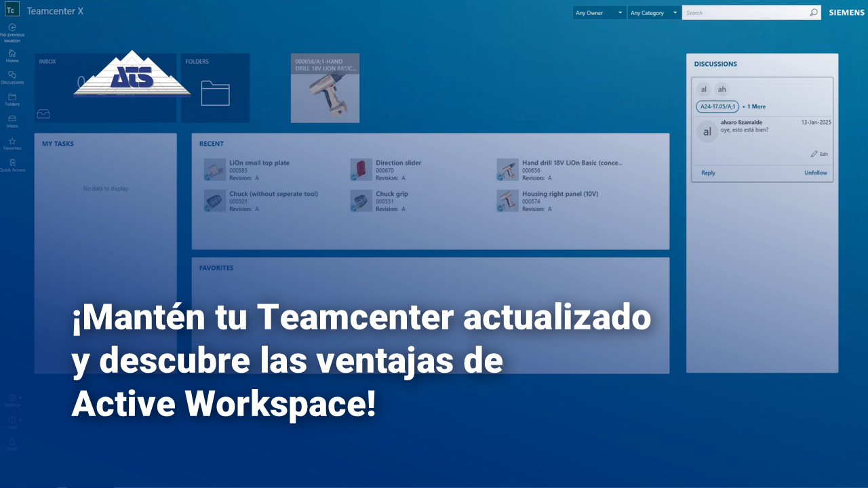Click the date 13-Jan-2025
Screen dimensions: 868x488
[x=816, y=123]
